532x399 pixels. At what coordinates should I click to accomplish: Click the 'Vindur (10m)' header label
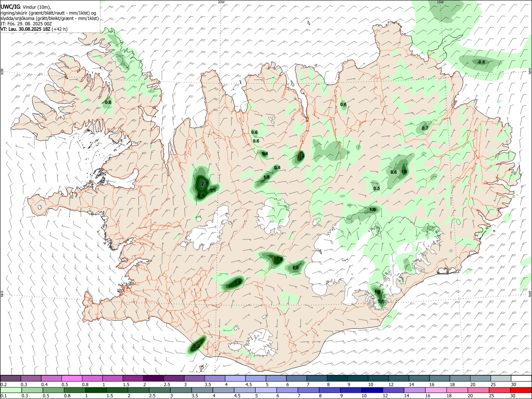[37, 7]
